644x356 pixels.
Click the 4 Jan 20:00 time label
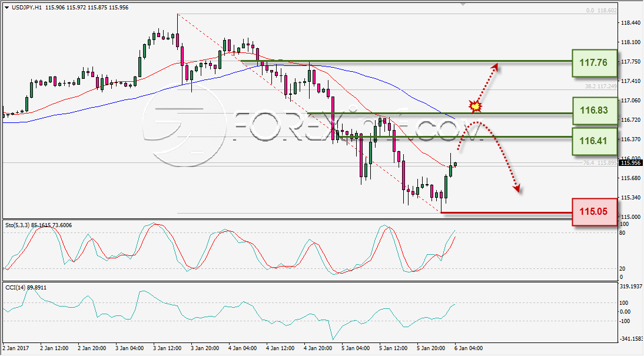point(318,348)
